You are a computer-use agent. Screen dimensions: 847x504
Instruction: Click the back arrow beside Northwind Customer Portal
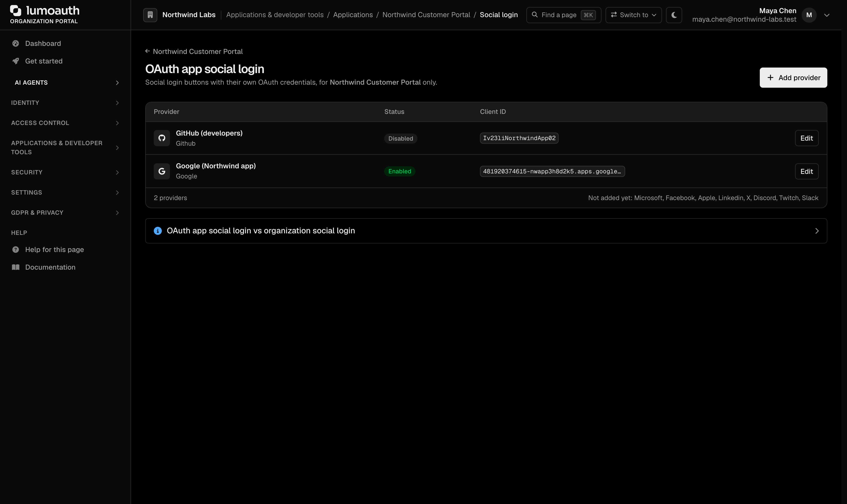pyautogui.click(x=147, y=51)
